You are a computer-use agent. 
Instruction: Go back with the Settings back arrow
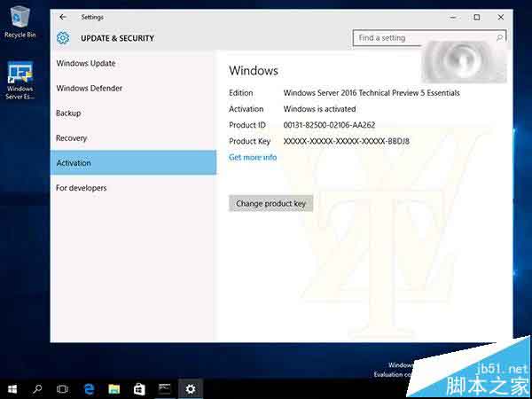[x=63, y=17]
